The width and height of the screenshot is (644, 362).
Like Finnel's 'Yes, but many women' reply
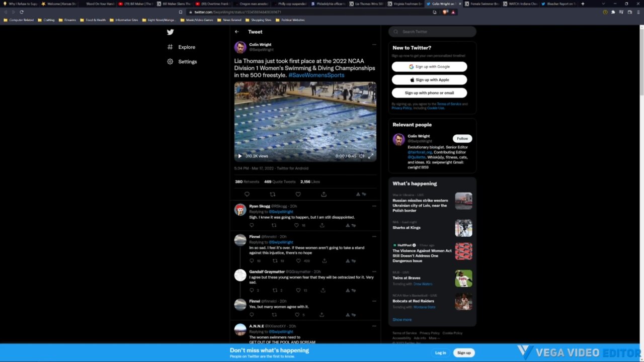[297, 315]
